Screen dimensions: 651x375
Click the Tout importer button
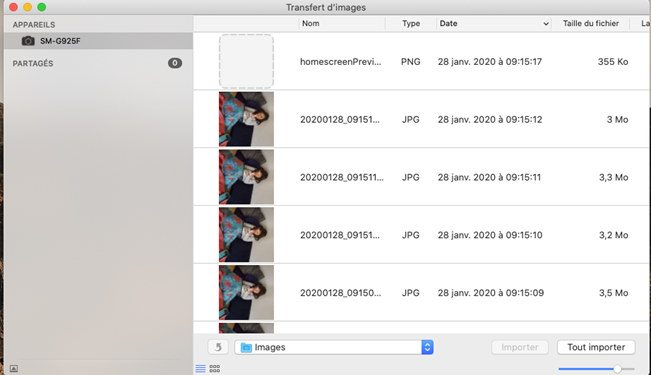(596, 347)
